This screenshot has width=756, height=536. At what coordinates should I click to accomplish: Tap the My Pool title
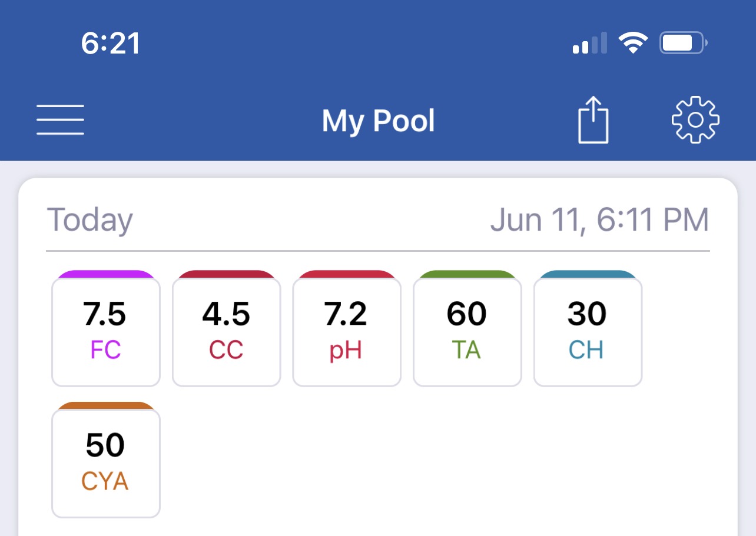[x=379, y=121]
